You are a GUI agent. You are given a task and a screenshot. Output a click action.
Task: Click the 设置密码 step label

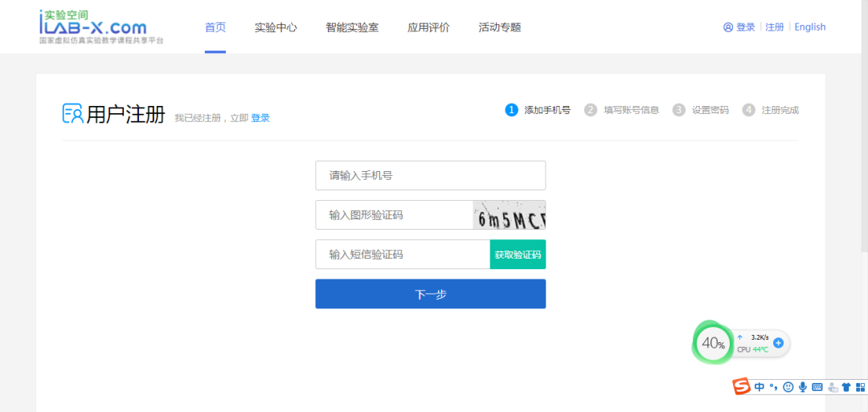(x=710, y=109)
